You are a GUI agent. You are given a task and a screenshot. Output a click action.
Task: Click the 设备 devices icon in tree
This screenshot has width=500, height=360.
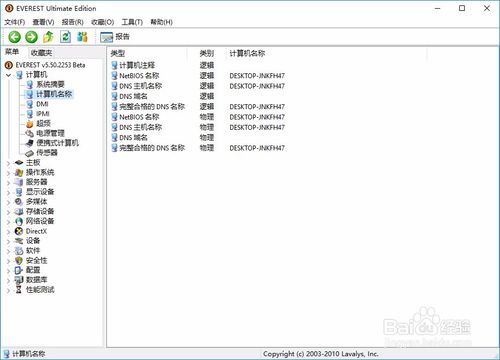click(x=19, y=241)
